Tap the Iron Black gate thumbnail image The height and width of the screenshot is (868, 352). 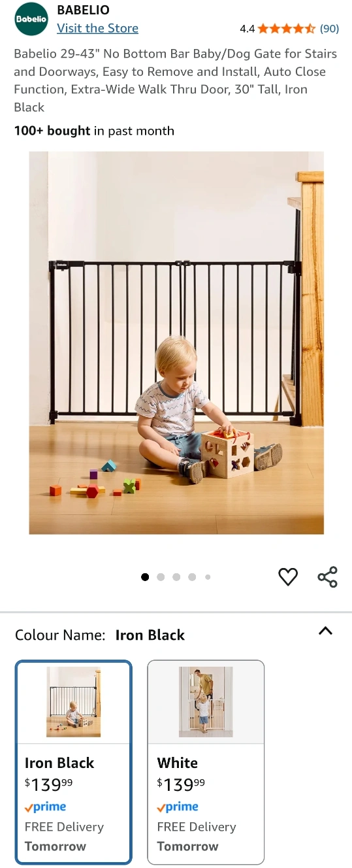[74, 702]
